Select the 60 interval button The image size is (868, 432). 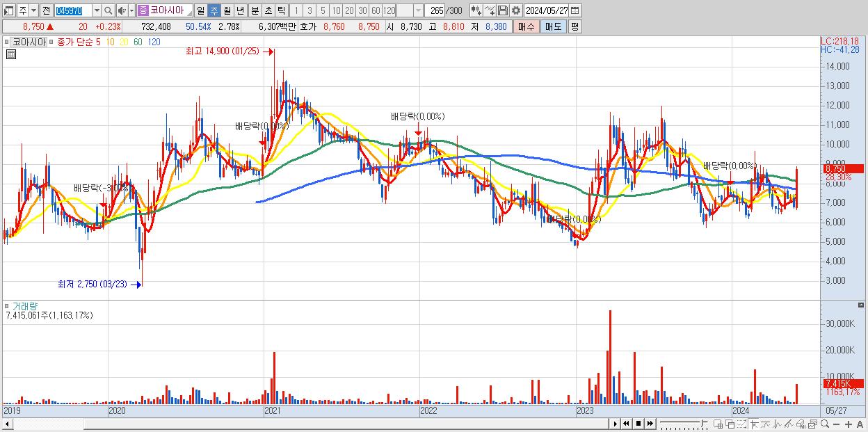[x=376, y=10]
